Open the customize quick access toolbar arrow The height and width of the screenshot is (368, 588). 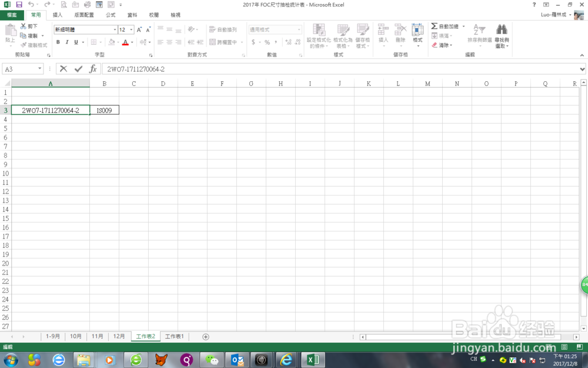121,5
